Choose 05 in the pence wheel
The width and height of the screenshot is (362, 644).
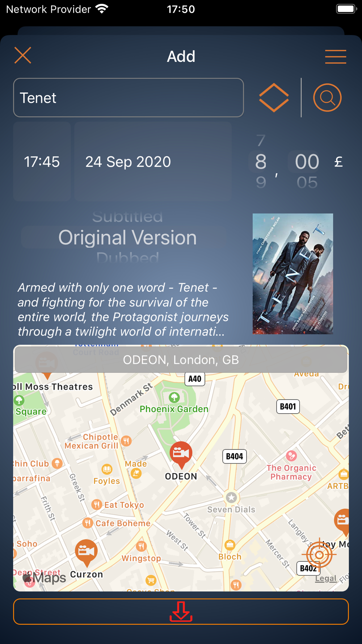(x=307, y=182)
